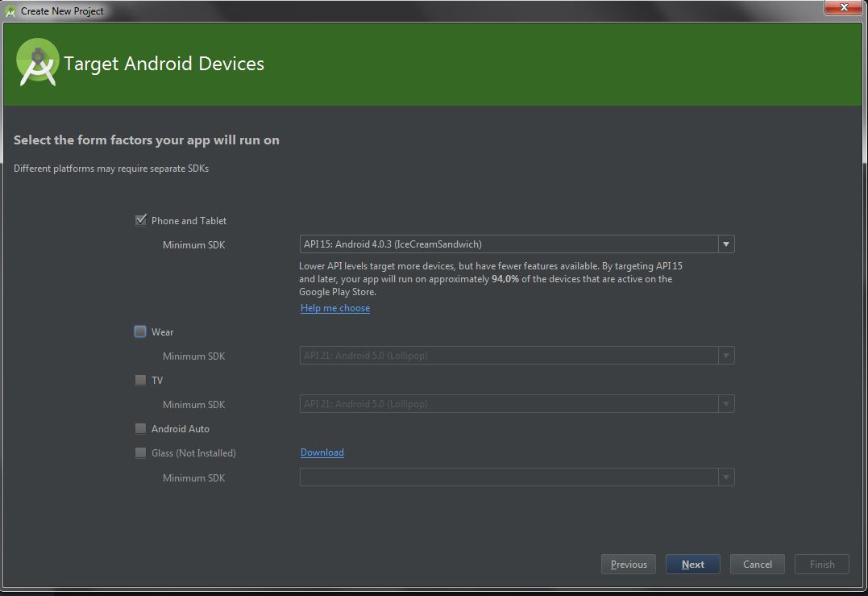Click the Download link for Glass
This screenshot has height=596, width=868.
tap(322, 452)
